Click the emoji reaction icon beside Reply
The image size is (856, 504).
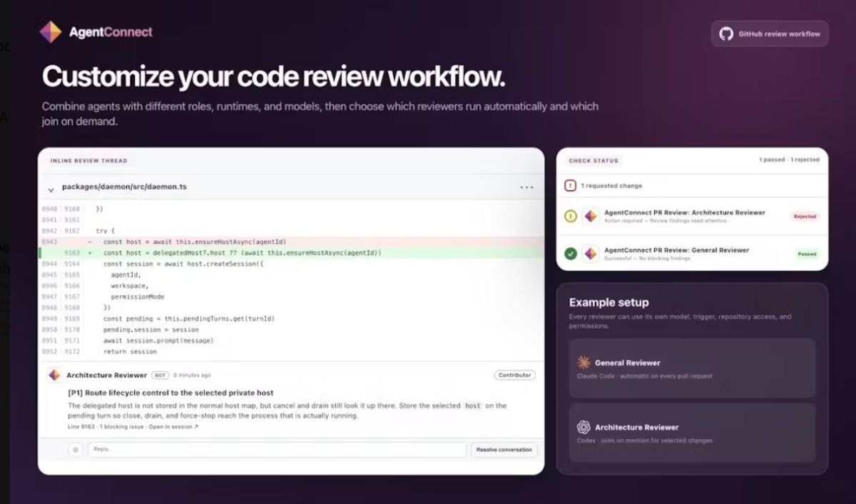tap(76, 450)
